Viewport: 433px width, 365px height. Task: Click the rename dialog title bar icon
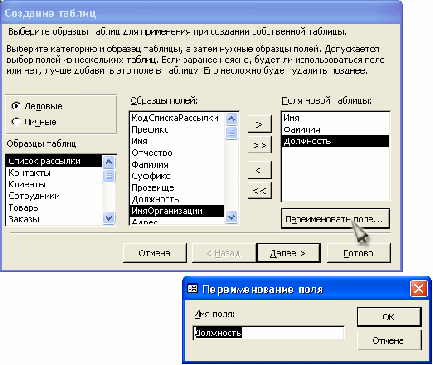pyautogui.click(x=193, y=289)
